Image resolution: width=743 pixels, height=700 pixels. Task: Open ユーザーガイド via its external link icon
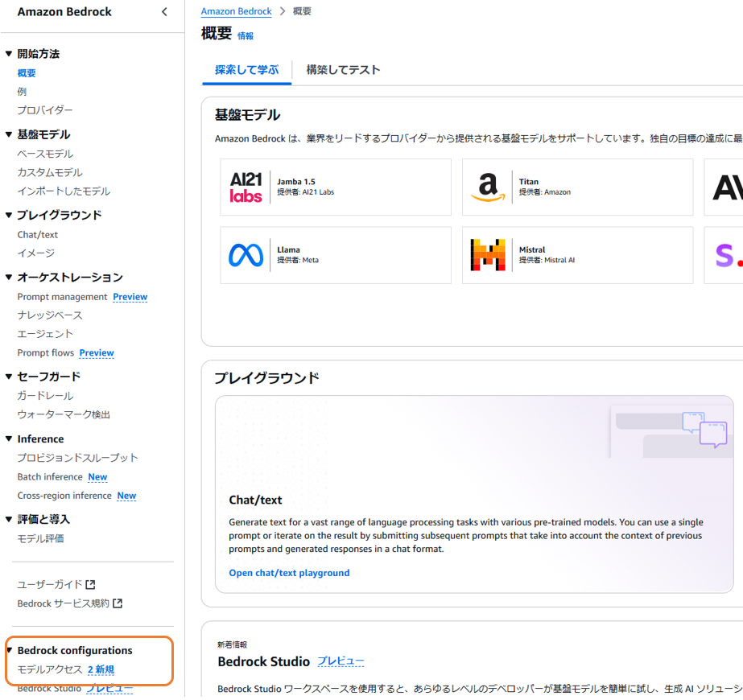pos(89,584)
